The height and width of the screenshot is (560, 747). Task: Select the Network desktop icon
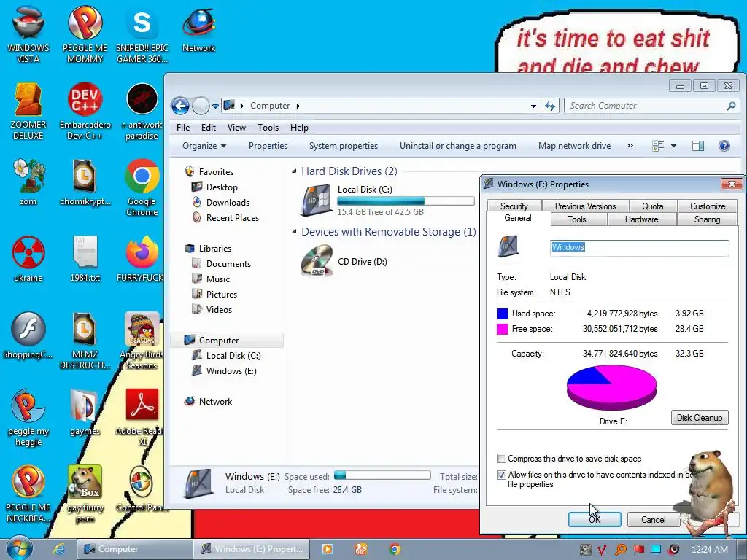(x=198, y=28)
